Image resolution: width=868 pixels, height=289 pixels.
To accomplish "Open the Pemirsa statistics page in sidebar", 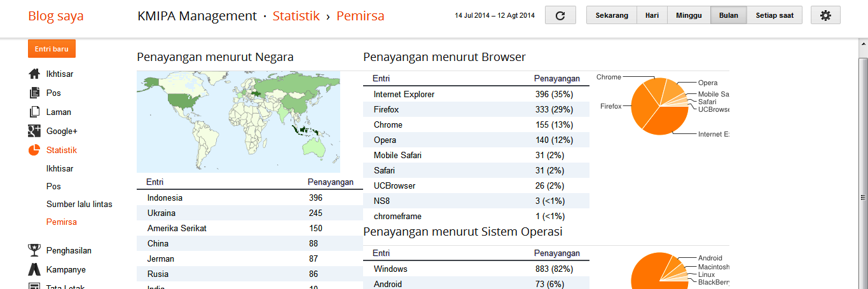I will pos(62,222).
